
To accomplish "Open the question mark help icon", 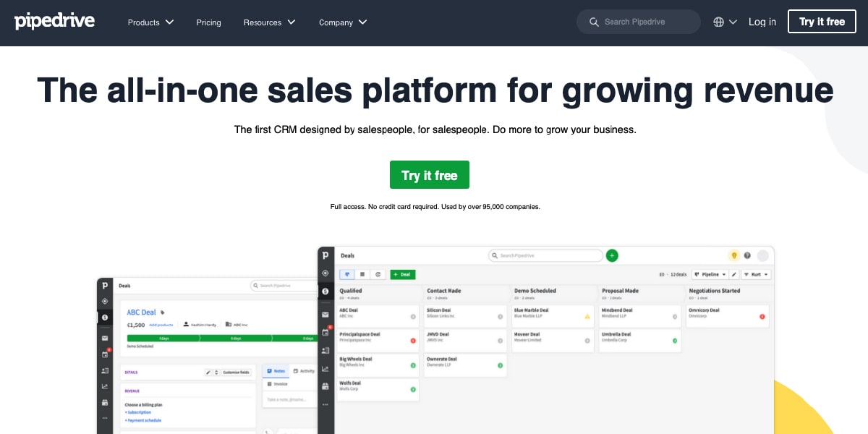I will tap(747, 255).
